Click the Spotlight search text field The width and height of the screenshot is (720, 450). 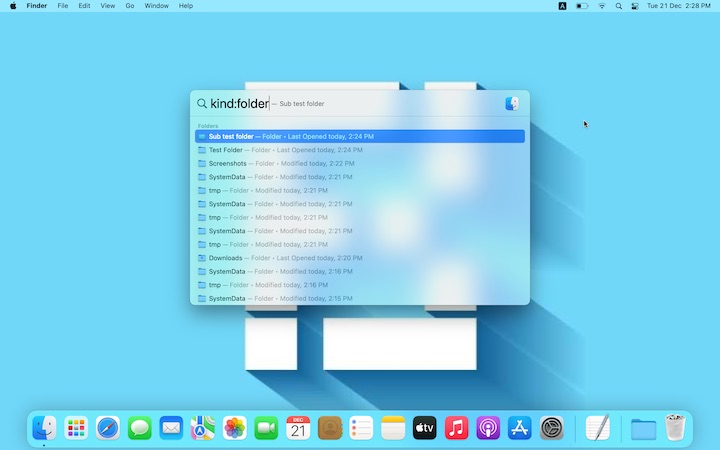tap(350, 103)
